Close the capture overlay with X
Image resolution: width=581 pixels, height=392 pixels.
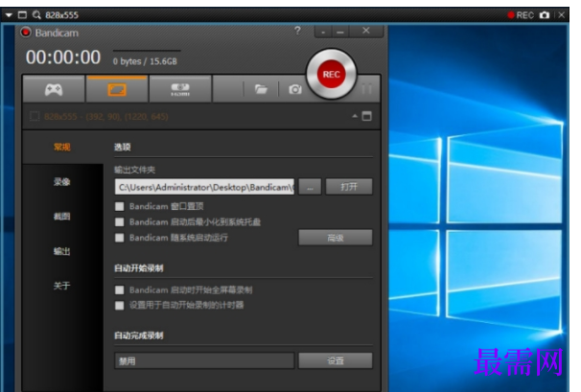562,15
